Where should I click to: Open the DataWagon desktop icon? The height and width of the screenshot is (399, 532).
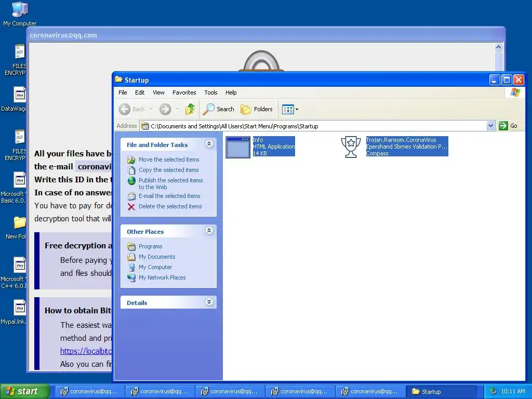(x=14, y=99)
